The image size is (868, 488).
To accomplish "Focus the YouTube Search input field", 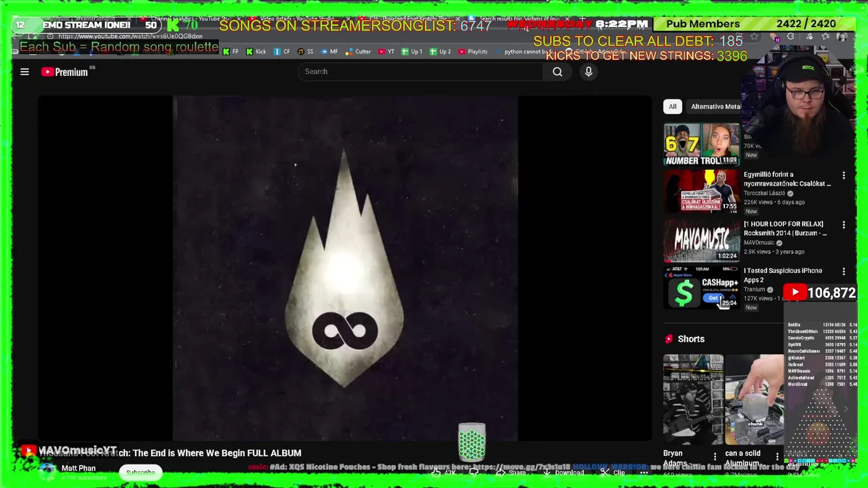I will click(x=420, y=71).
